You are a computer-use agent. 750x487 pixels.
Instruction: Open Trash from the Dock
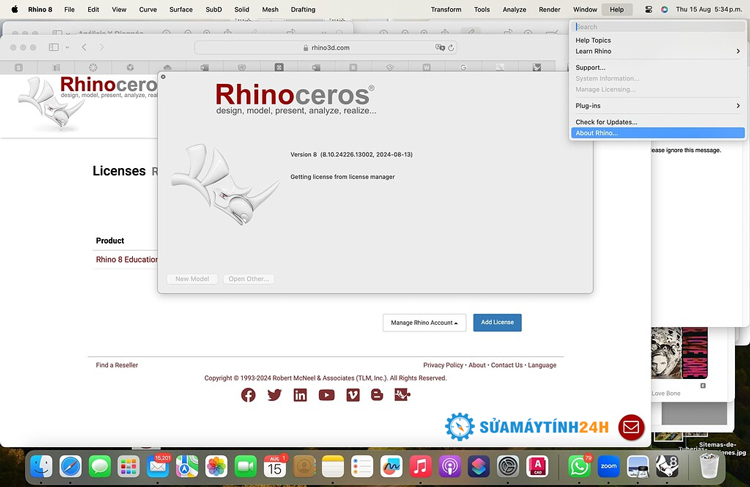pos(709,466)
